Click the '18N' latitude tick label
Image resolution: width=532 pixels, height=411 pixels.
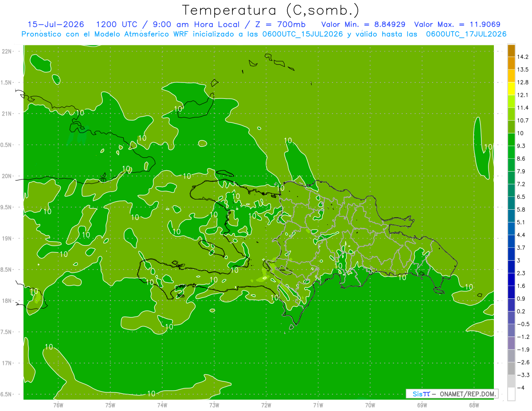(x=7, y=301)
